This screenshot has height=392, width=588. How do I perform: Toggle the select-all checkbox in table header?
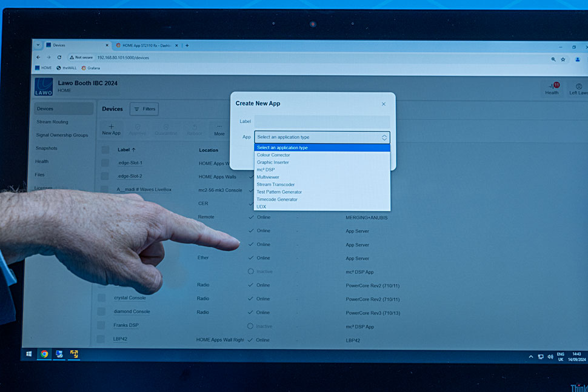pyautogui.click(x=105, y=150)
